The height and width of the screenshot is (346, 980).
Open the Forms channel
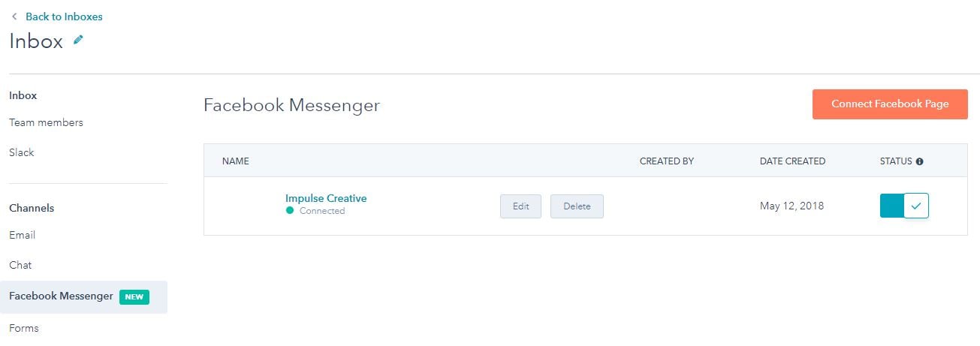click(24, 328)
